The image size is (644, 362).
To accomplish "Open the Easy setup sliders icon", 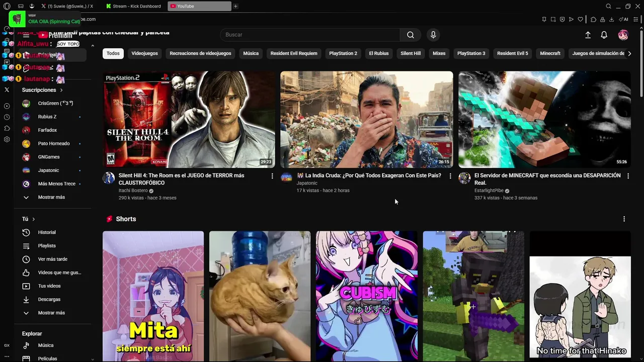I will (x=637, y=19).
